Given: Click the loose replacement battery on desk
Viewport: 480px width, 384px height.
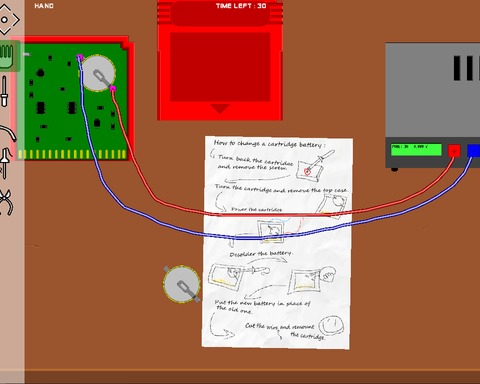Looking at the screenshot, I should tap(182, 284).
